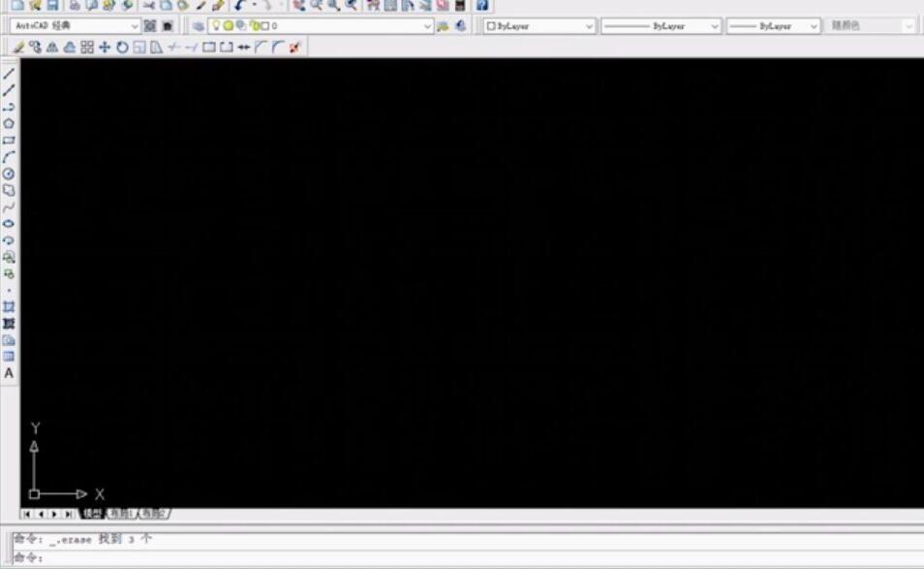Select the Stretch tool
Image resolution: width=924 pixels, height=569 pixels.
pyautogui.click(x=156, y=47)
